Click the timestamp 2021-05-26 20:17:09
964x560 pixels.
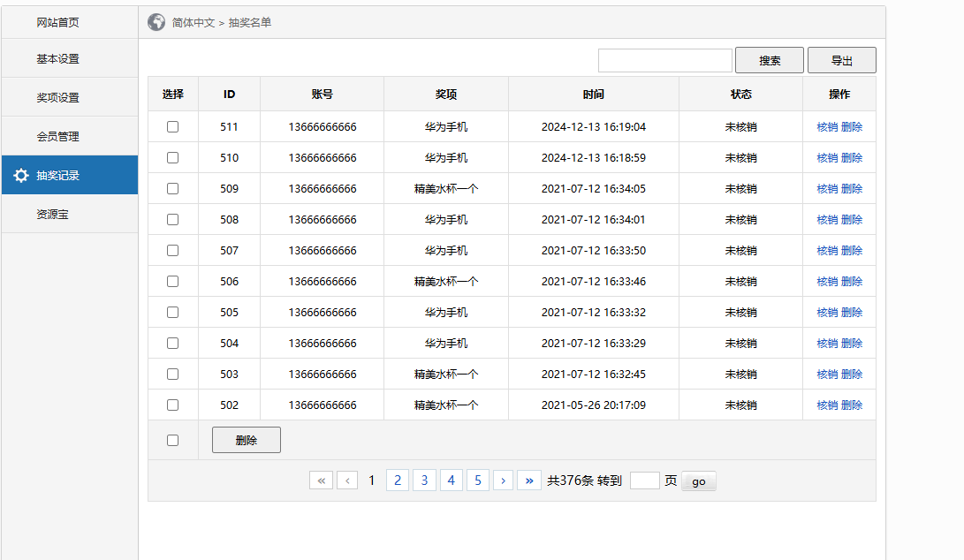pos(594,405)
